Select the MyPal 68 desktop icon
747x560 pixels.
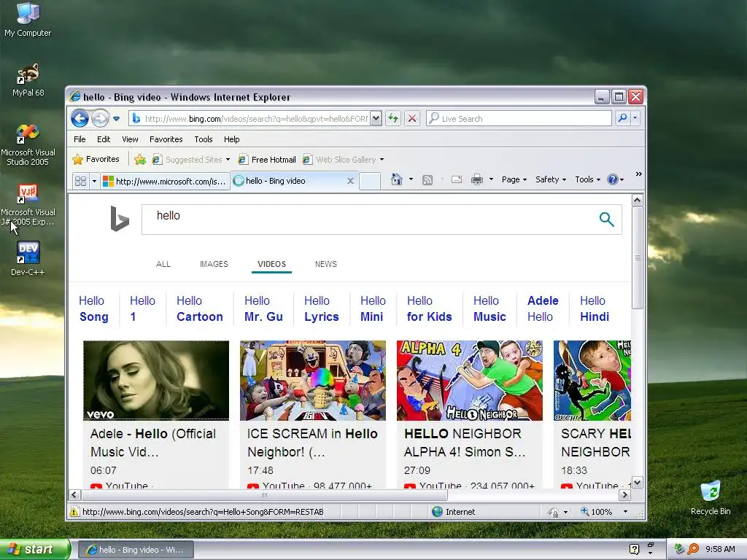(28, 80)
